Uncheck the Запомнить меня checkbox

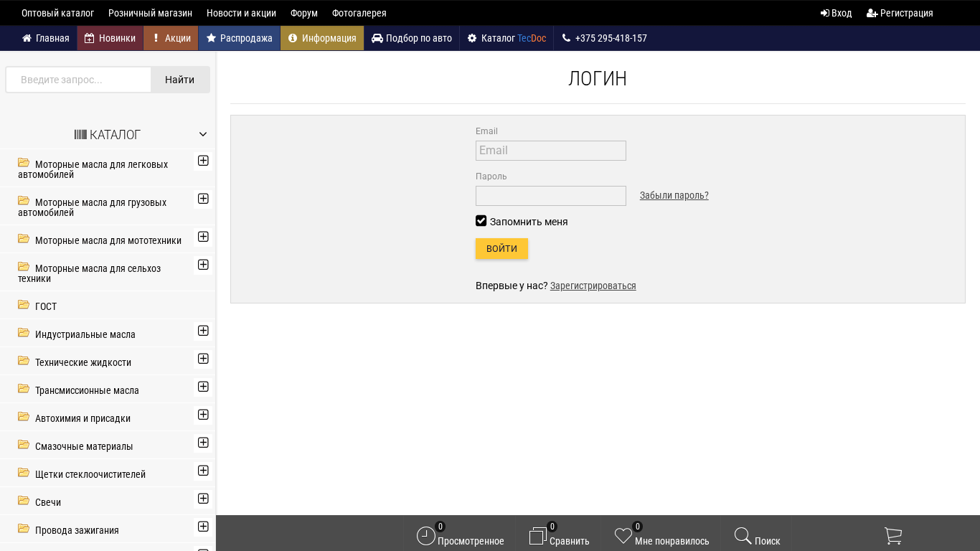click(481, 221)
